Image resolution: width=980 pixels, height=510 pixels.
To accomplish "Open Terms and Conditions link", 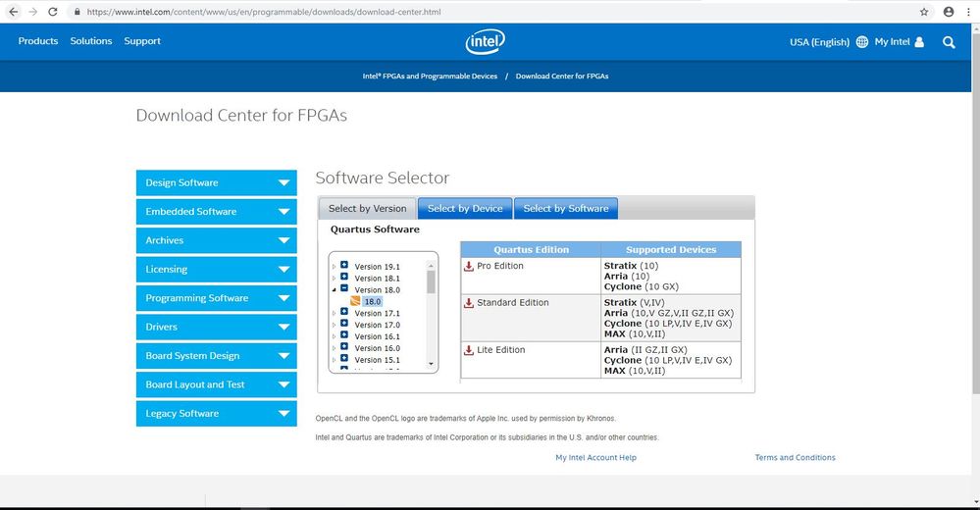I will 795,457.
